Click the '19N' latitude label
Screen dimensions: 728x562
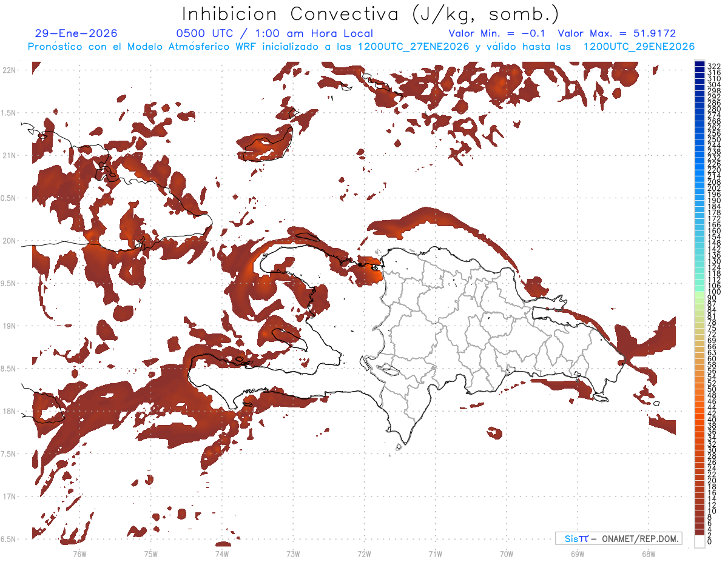[9, 326]
